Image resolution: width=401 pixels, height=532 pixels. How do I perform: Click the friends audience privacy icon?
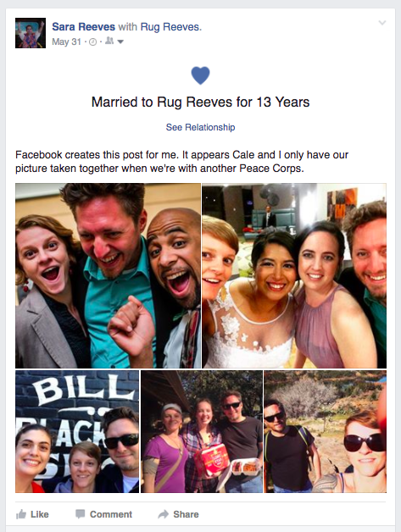109,42
